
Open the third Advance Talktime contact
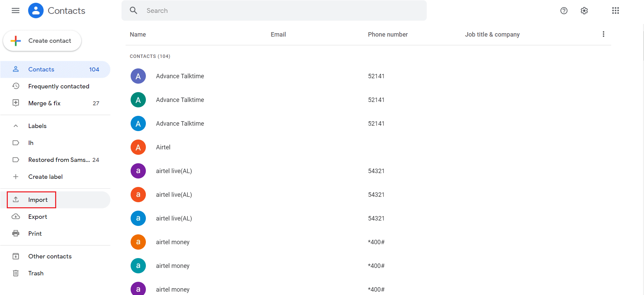[180, 124]
